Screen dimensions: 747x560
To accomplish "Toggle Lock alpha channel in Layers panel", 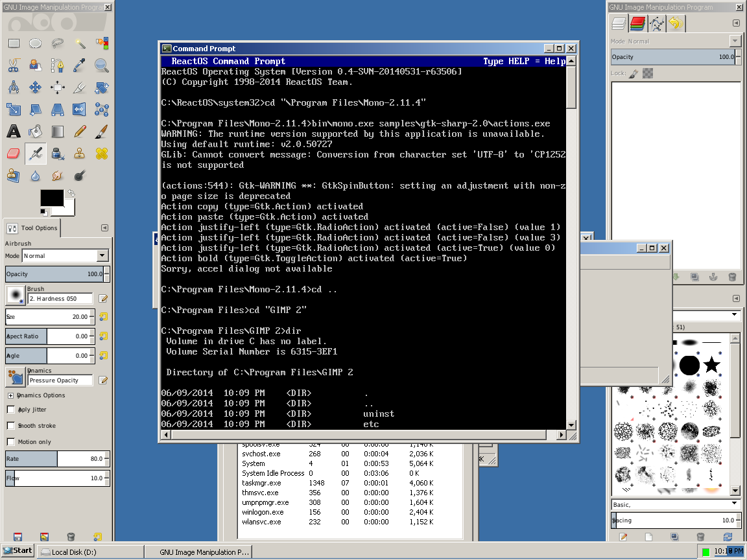I will click(647, 73).
